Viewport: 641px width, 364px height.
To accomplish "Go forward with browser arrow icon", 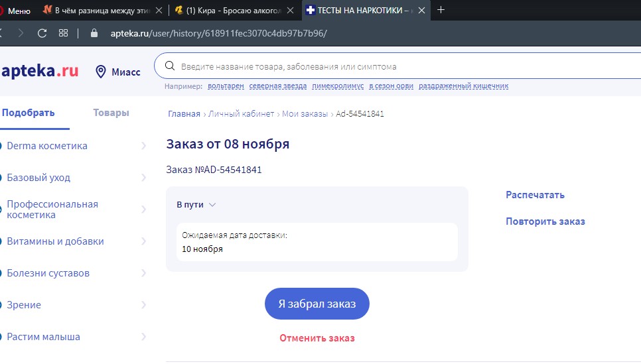I will 21,32.
